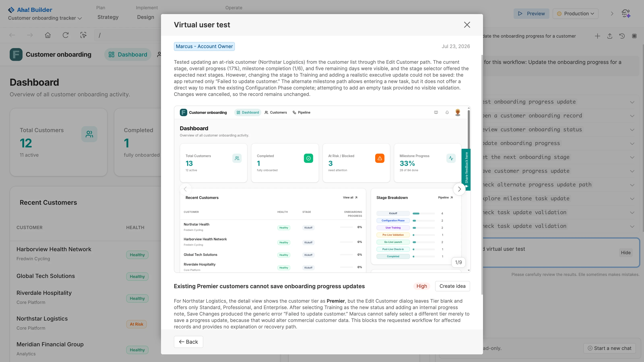644x362 pixels.
Task: Click the orange At Risk warning icon
Action: (x=380, y=158)
